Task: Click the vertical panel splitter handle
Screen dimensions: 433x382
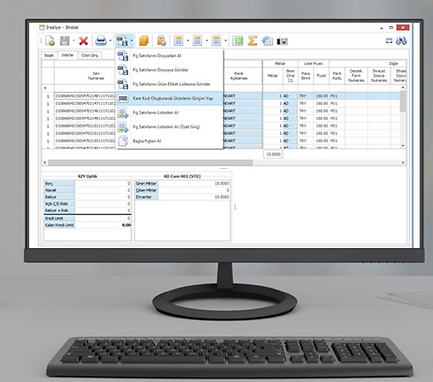Action: pyautogui.click(x=235, y=207)
